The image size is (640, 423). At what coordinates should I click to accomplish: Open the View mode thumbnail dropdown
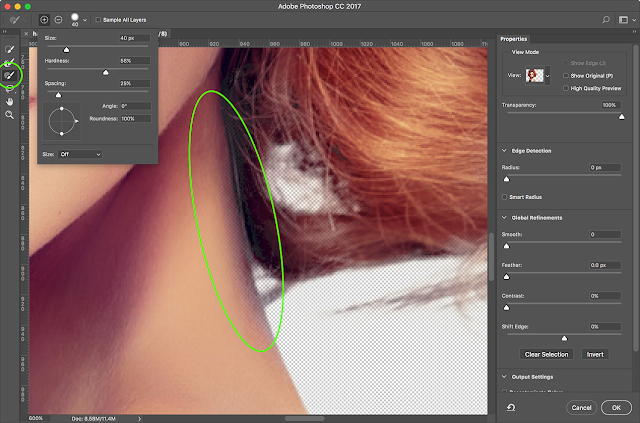click(x=538, y=76)
